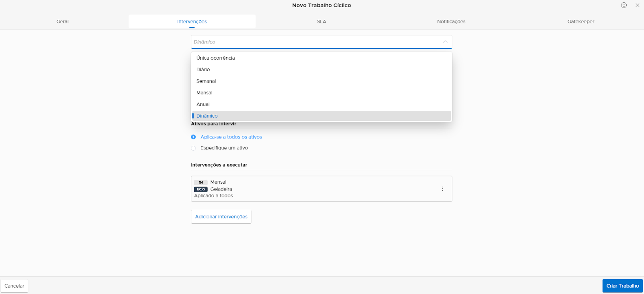This screenshot has width=644, height=294.
Task: Open the feedback smiley icon
Action: point(624,5)
